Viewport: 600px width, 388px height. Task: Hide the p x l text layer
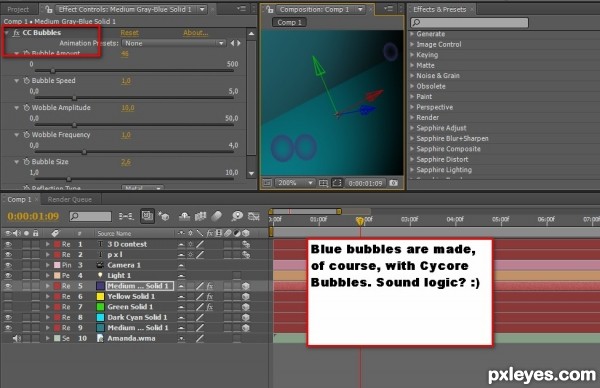point(8,254)
